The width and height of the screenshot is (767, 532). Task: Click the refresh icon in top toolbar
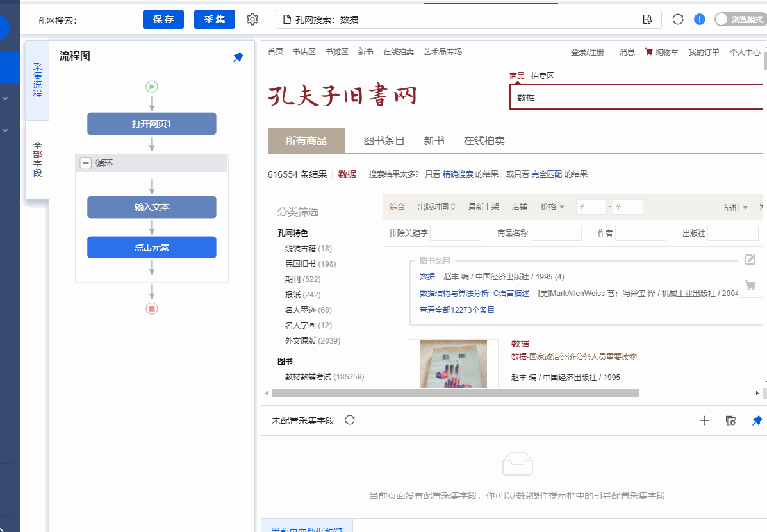click(x=677, y=19)
